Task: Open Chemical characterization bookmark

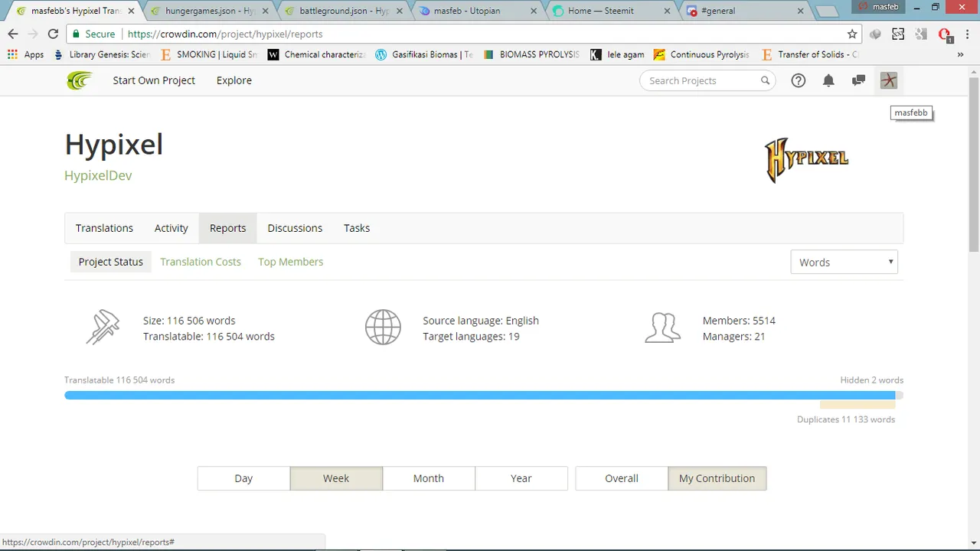Action: 317,54
